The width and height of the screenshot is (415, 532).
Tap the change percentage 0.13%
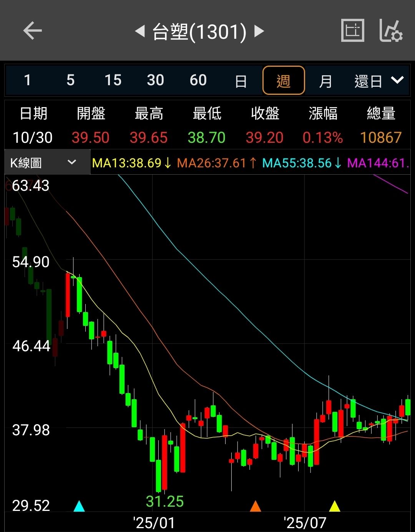pos(323,137)
